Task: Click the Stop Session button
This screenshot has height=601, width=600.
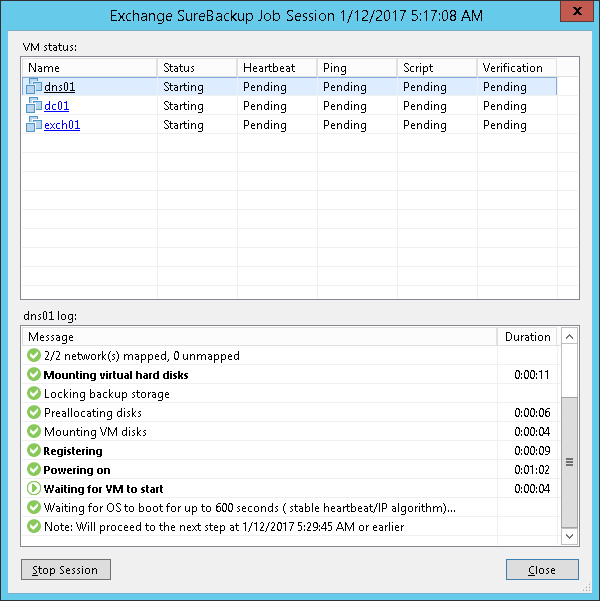Action: tap(66, 570)
